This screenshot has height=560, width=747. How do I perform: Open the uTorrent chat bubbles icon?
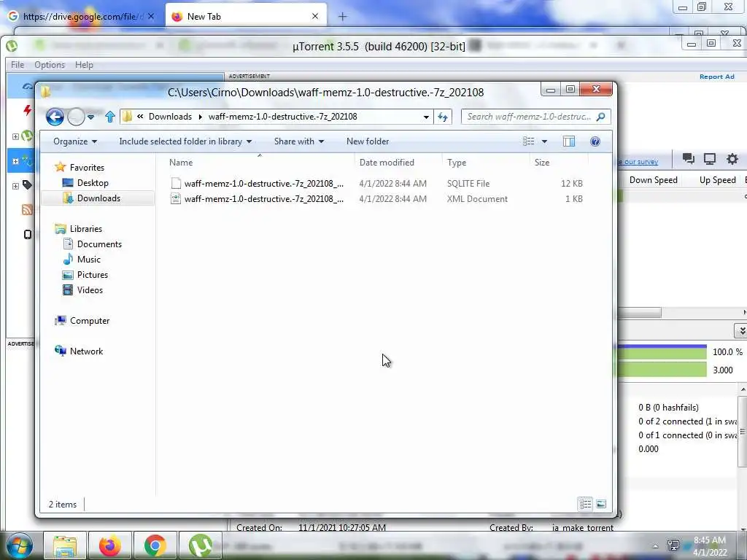[x=688, y=158]
